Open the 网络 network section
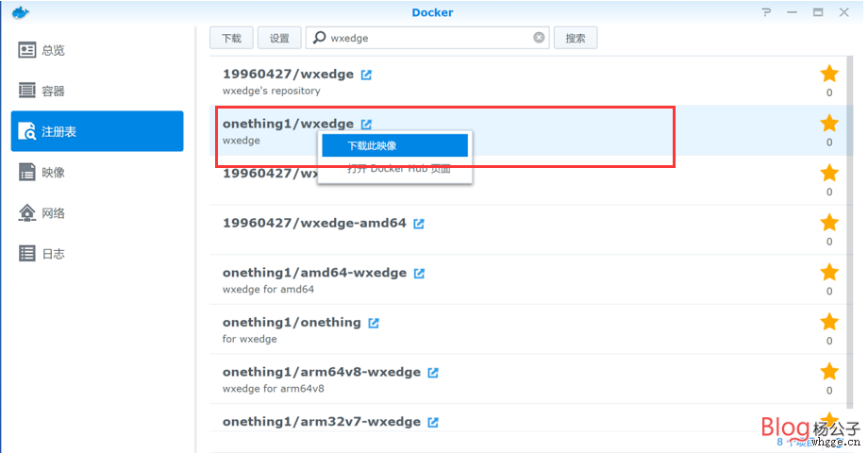Viewport: 868px width, 453px height. (97, 213)
